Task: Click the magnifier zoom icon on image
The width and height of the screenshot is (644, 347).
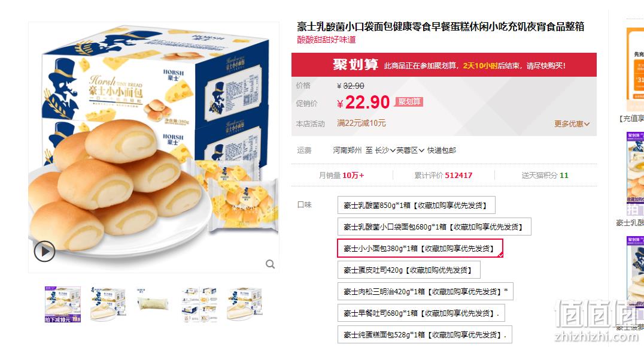Action: pos(270,264)
